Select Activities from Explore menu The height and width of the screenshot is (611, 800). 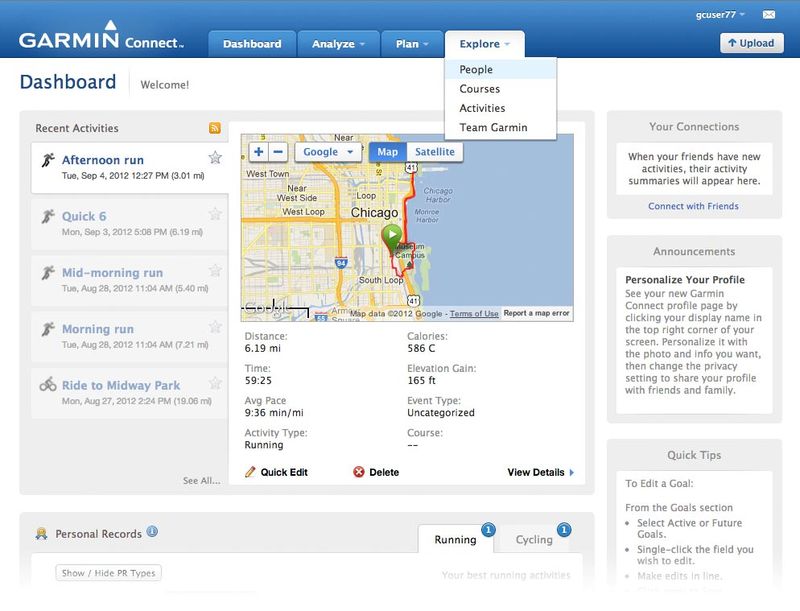(x=500, y=108)
